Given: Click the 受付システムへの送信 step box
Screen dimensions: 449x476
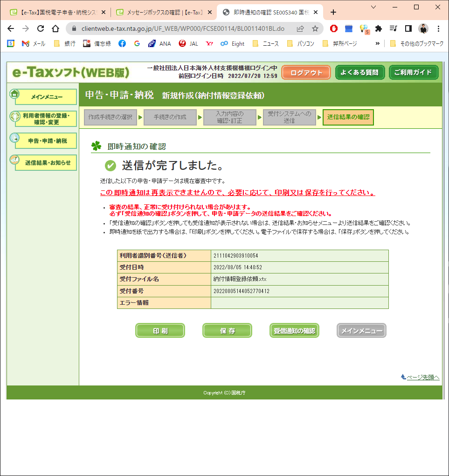Looking at the screenshot, I should click(290, 117).
